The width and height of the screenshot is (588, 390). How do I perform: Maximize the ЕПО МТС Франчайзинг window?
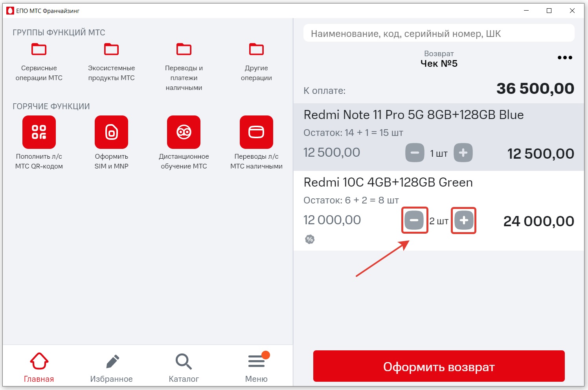(x=549, y=11)
